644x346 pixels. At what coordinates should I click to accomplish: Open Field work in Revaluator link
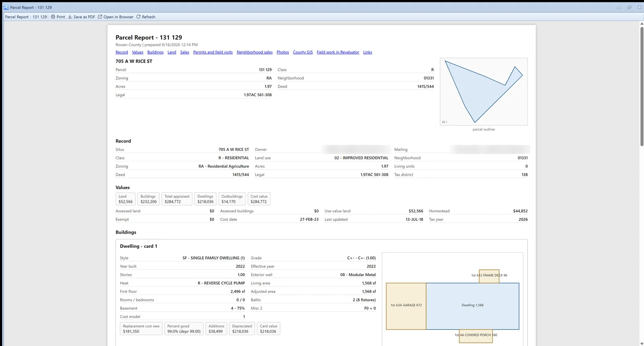click(338, 52)
